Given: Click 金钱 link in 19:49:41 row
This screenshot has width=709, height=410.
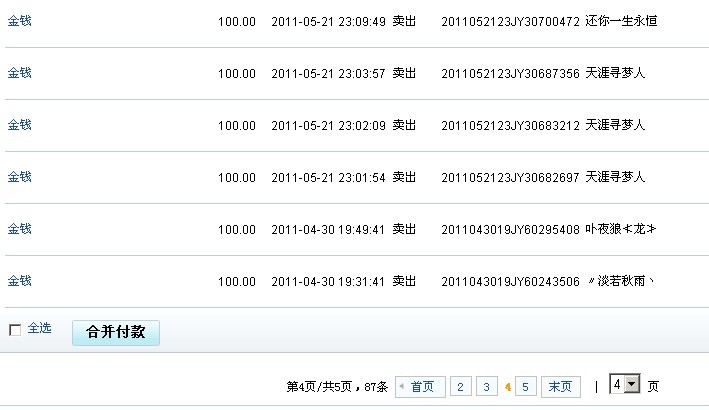Looking at the screenshot, I should [19, 229].
